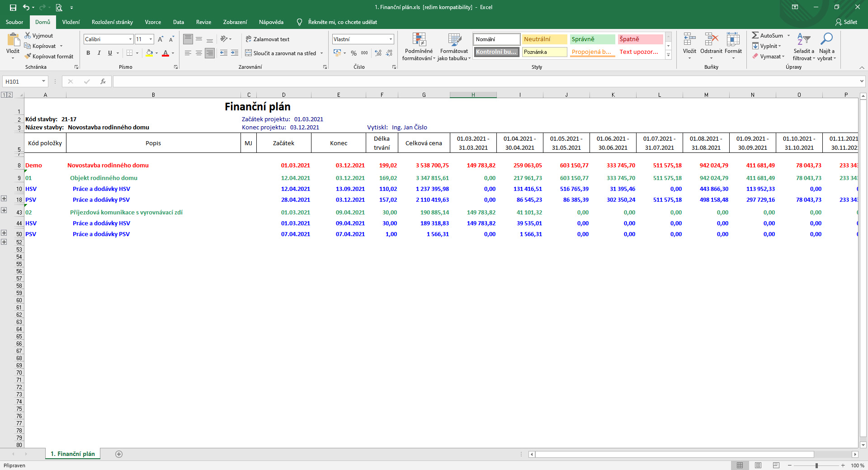Click the Format Painter brush icon

click(28, 57)
